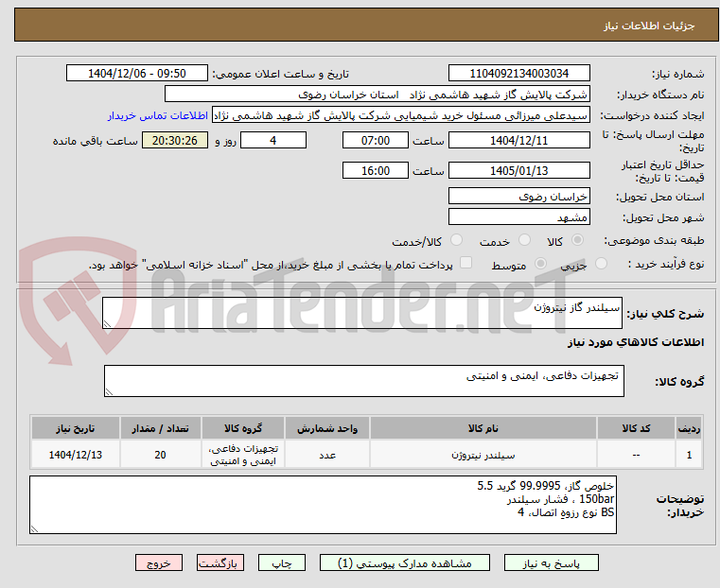The width and height of the screenshot is (720, 588).
Task: Click the price validity date 1405/01/13
Action: pyautogui.click(x=518, y=170)
